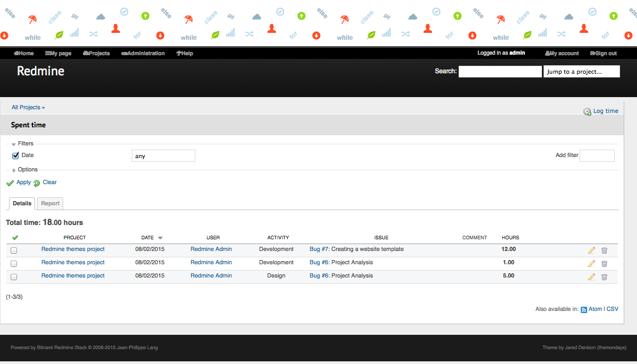Open Bug #6 link in the Design row
Image resolution: width=637 pixels, height=364 pixels.
(x=320, y=276)
